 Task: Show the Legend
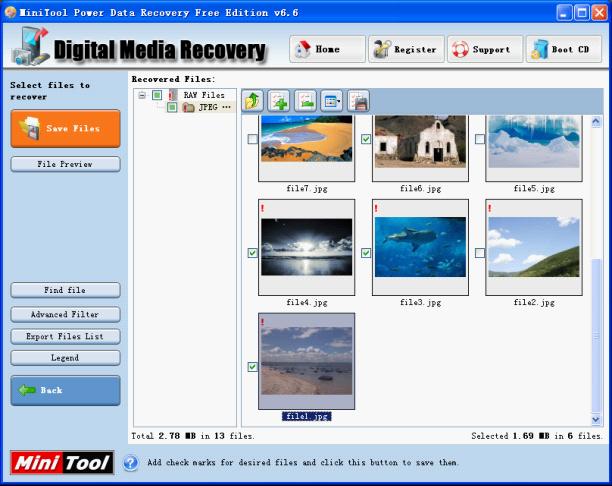click(66, 358)
